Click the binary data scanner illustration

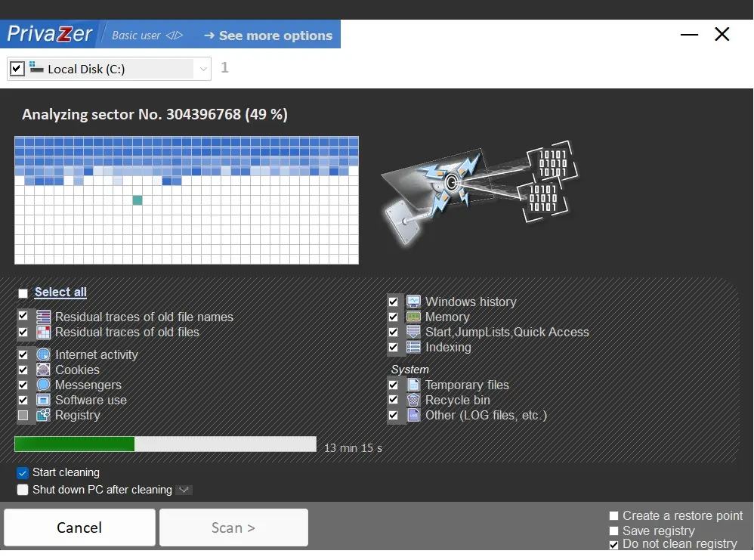pos(480,193)
